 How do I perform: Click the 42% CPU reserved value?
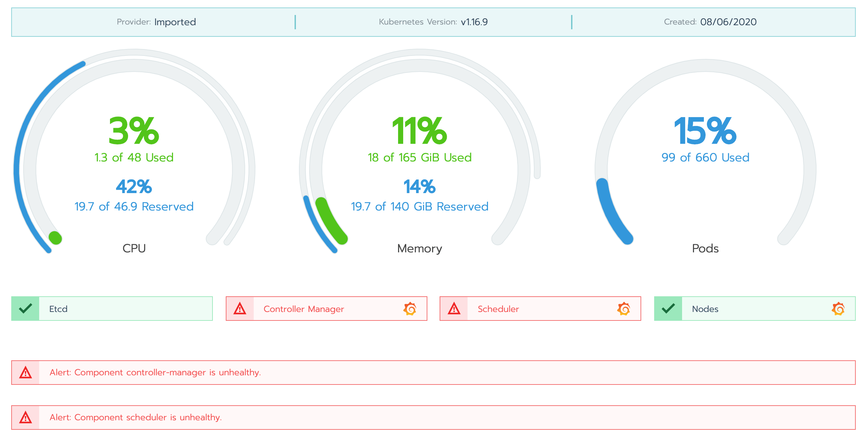tap(134, 187)
